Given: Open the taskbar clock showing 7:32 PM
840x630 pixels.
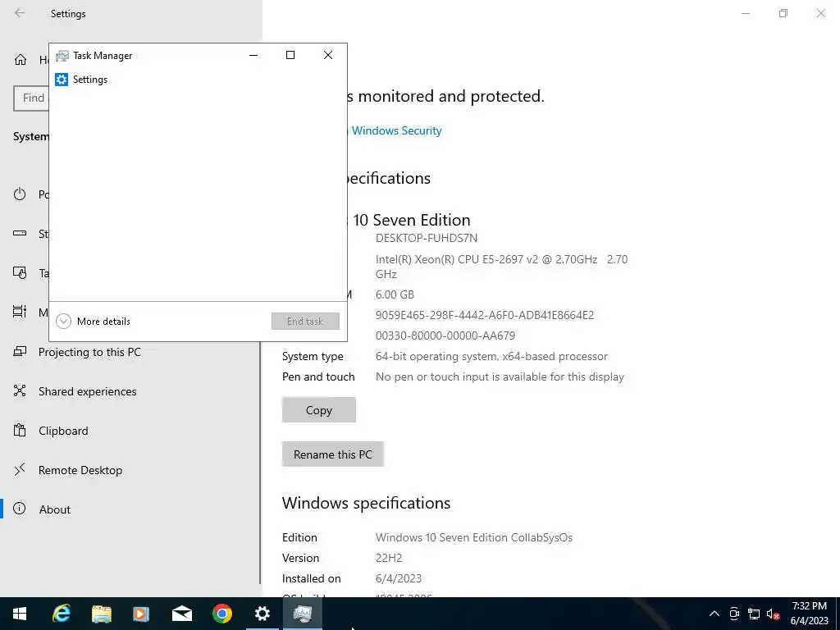Looking at the screenshot, I should click(x=810, y=614).
